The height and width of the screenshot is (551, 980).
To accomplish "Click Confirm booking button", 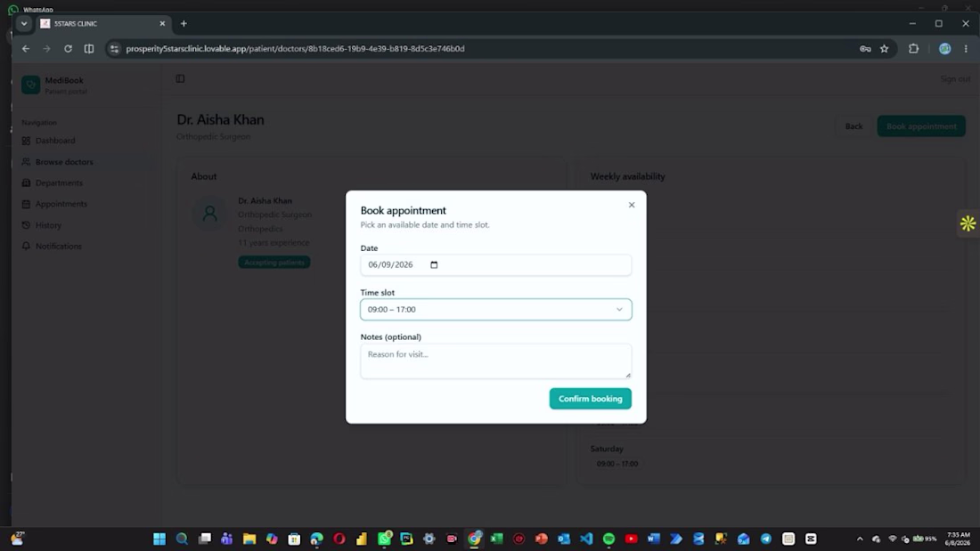I will pyautogui.click(x=590, y=399).
